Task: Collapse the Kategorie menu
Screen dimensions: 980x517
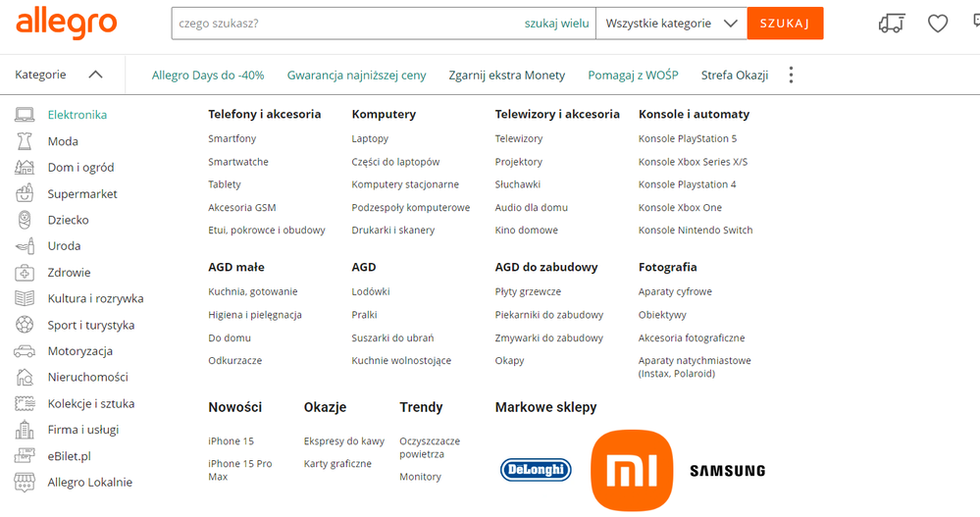Action: point(59,75)
